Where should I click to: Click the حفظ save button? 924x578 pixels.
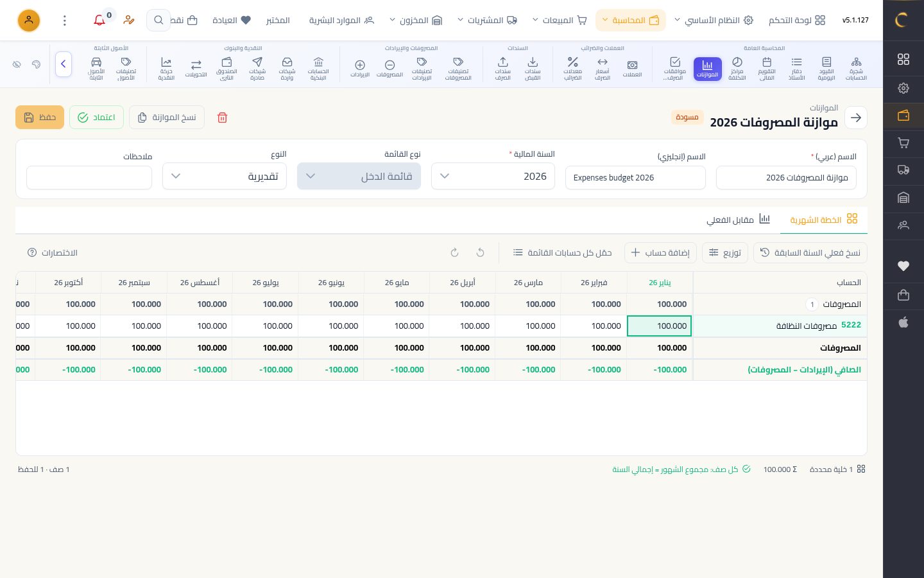point(40,118)
